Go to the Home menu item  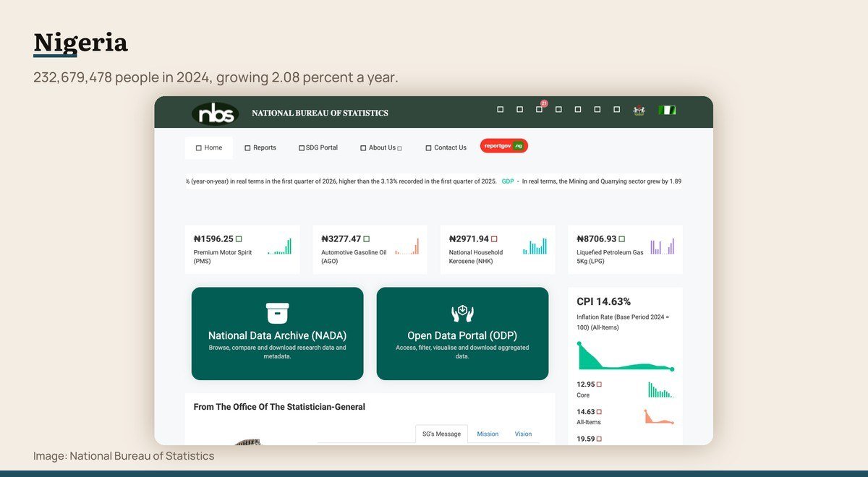click(209, 147)
